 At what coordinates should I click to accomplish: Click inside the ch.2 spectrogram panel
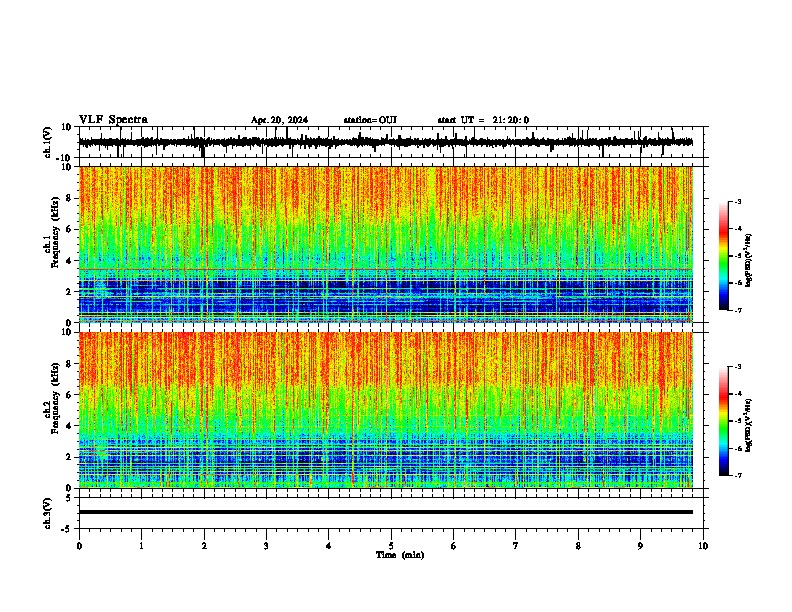(x=386, y=410)
